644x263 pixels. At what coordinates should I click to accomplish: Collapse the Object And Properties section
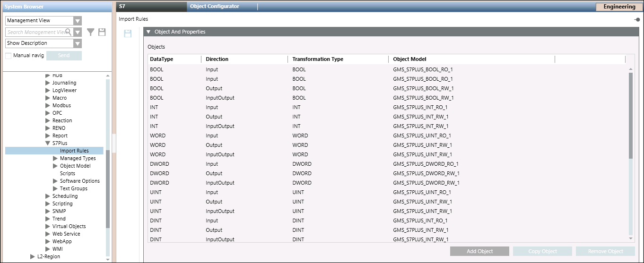click(148, 32)
